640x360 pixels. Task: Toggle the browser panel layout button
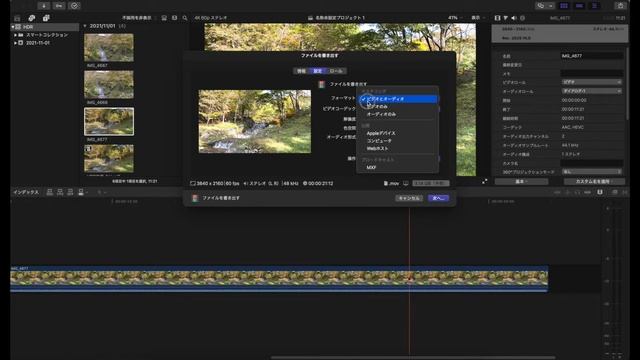tap(564, 6)
